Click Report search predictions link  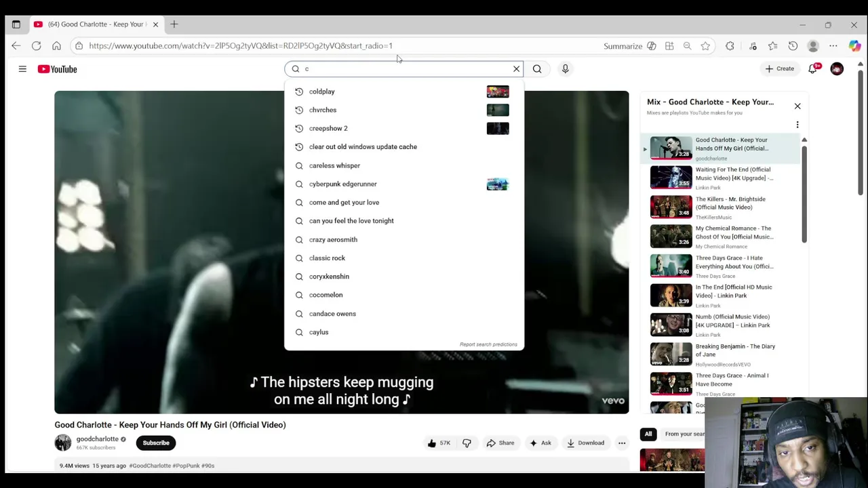(488, 344)
